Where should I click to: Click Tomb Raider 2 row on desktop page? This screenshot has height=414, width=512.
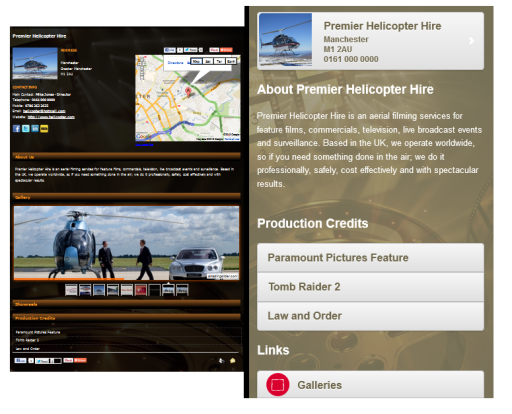pyautogui.click(x=128, y=340)
